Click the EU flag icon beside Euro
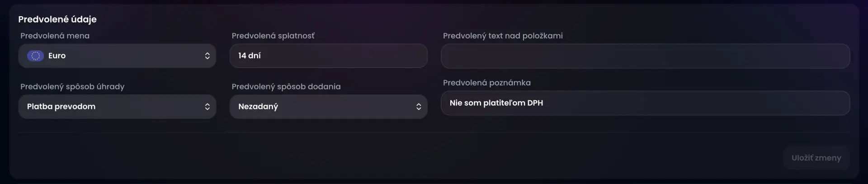Viewport: 868px width, 184px height. tap(35, 56)
